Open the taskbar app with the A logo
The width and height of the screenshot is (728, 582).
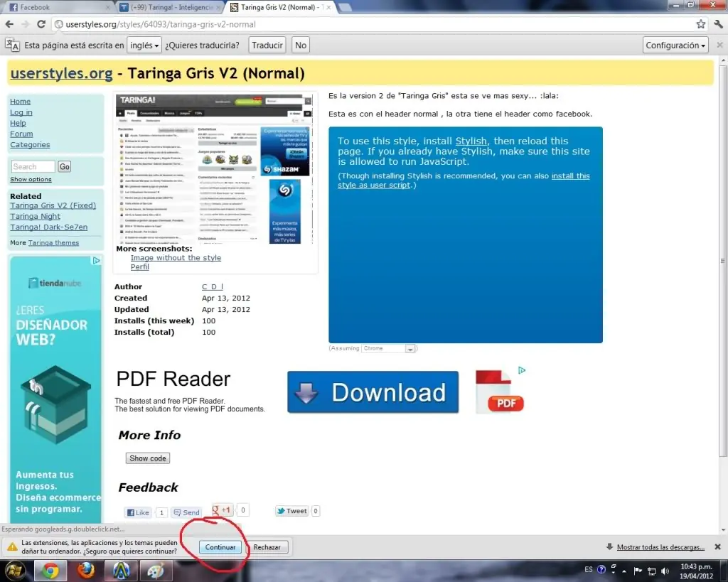tap(121, 571)
